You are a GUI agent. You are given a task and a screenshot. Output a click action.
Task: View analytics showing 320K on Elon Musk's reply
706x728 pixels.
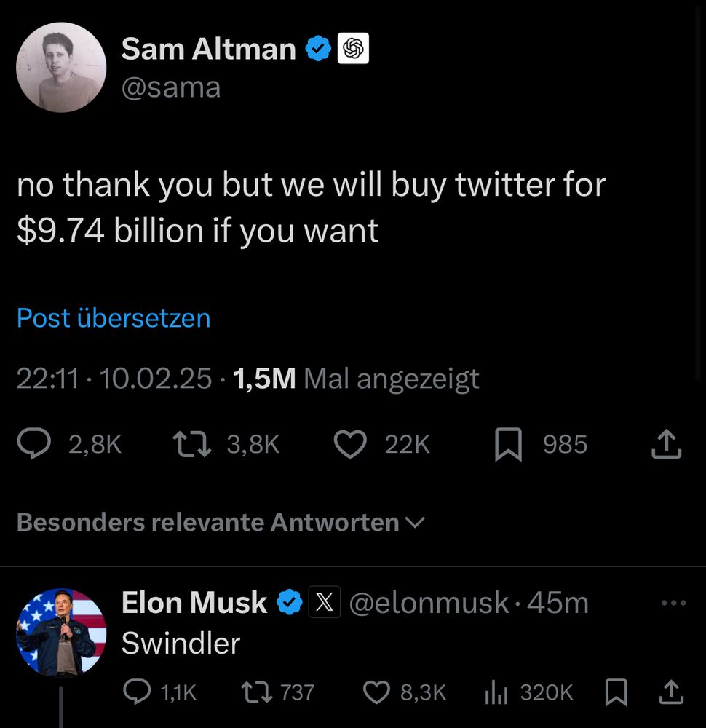click(x=496, y=693)
